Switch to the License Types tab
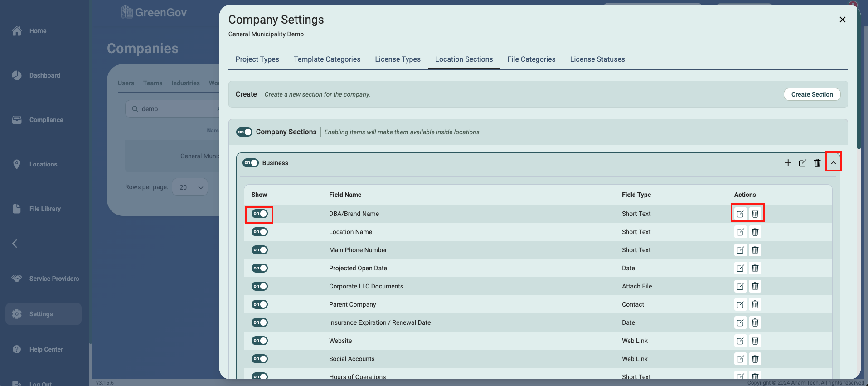This screenshot has width=868, height=386. [398, 59]
